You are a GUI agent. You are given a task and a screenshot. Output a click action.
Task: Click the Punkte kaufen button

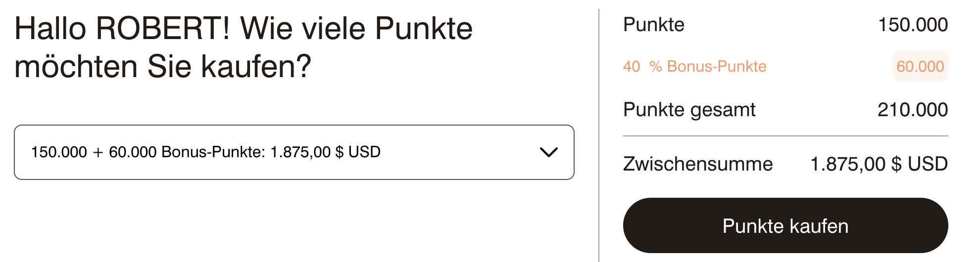785,226
